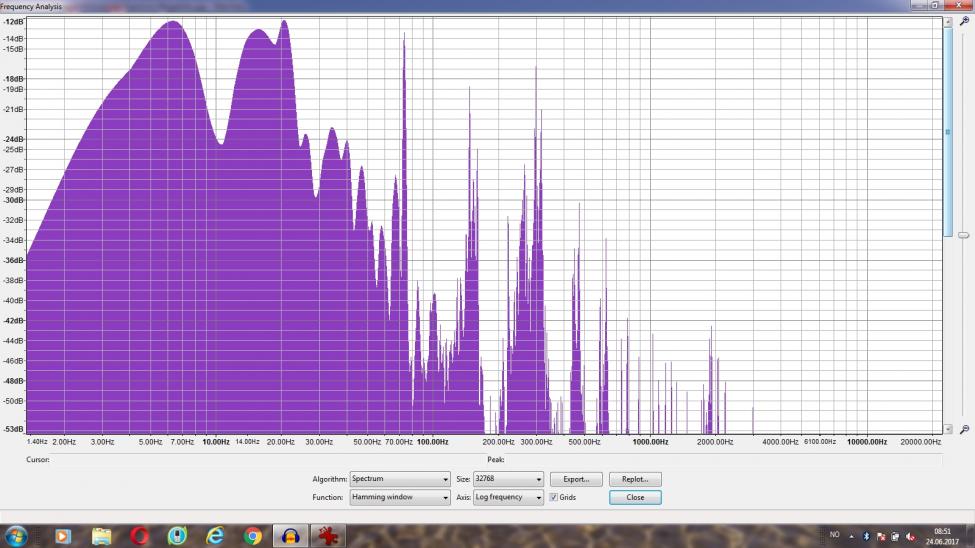This screenshot has width=975, height=548.
Task: Expand the Algorithm dropdown showing Spectrum
Action: click(400, 479)
